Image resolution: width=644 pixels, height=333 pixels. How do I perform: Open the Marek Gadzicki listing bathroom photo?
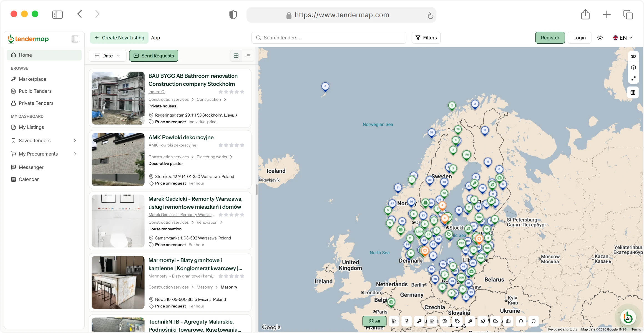118,221
